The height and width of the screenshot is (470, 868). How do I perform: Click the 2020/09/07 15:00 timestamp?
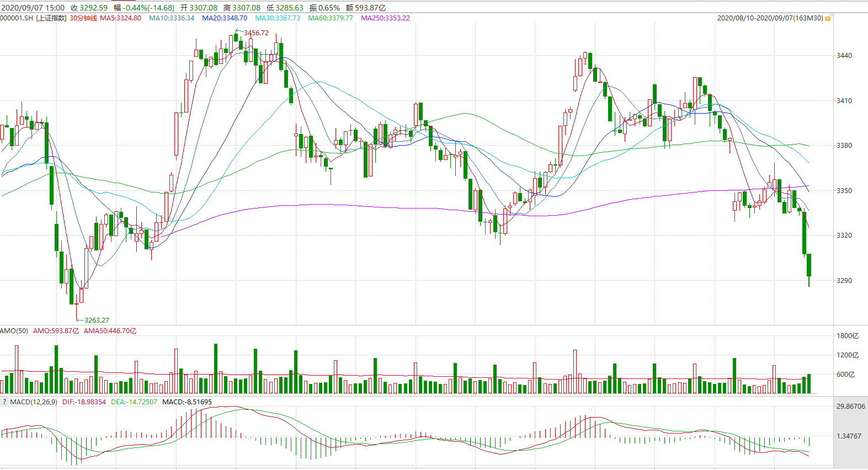(x=33, y=8)
